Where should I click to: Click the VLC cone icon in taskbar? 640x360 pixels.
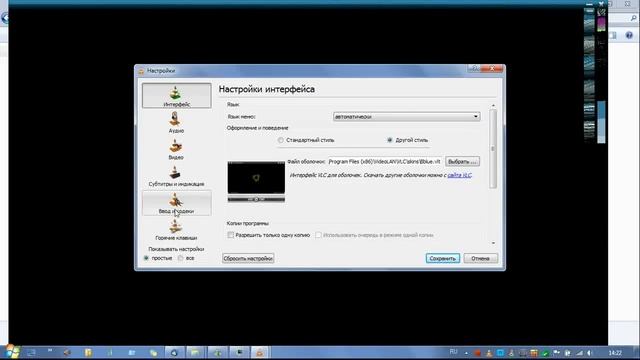260,352
